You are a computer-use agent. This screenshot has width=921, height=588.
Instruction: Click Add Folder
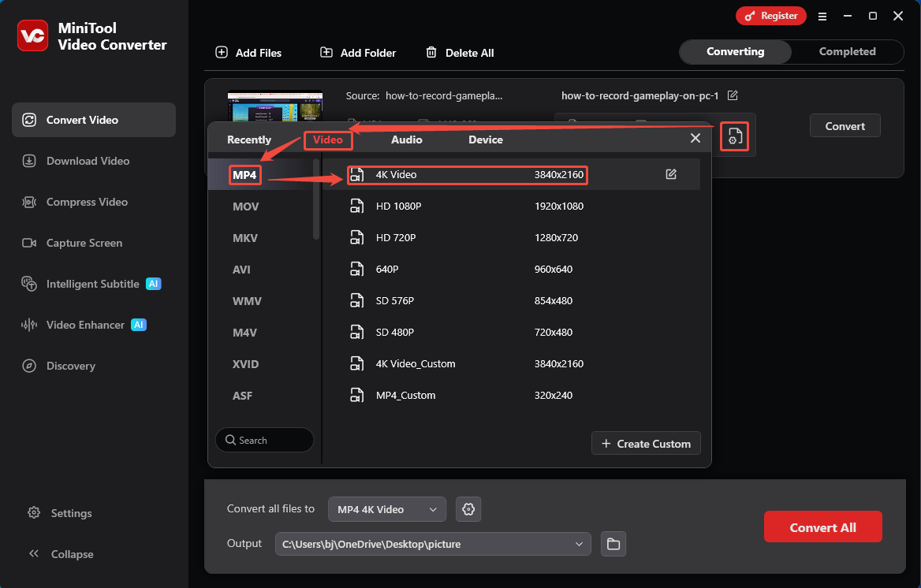pos(358,53)
